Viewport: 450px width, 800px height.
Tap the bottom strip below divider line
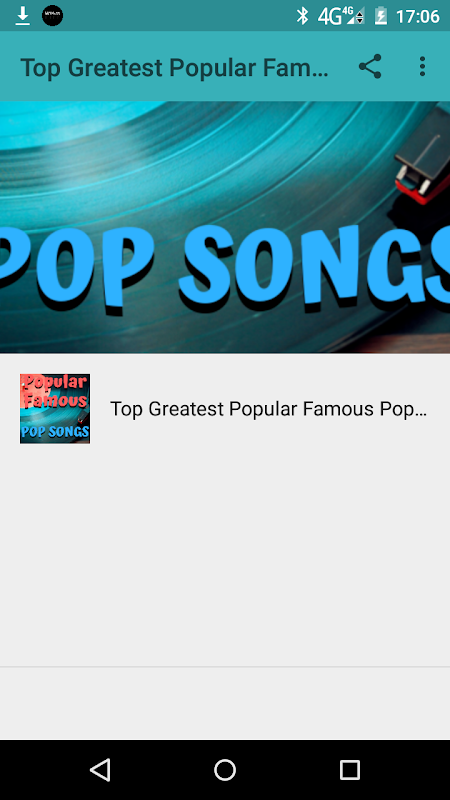pos(225,704)
